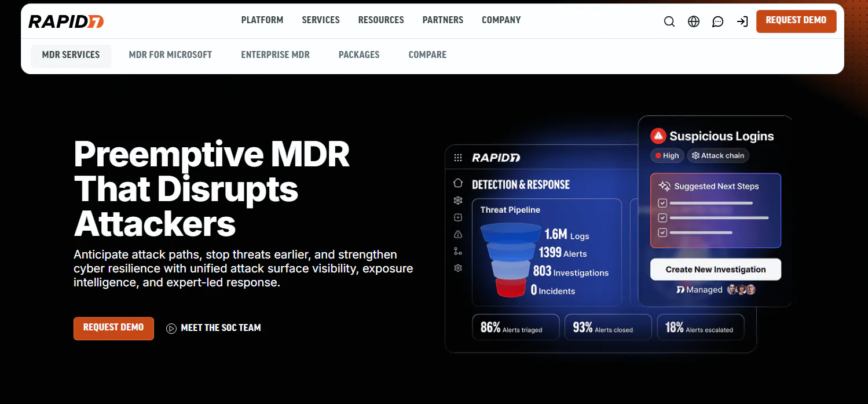Screen dimensions: 868x404
Task: Click the 1.6M Logs funnel value
Action: click(x=567, y=234)
